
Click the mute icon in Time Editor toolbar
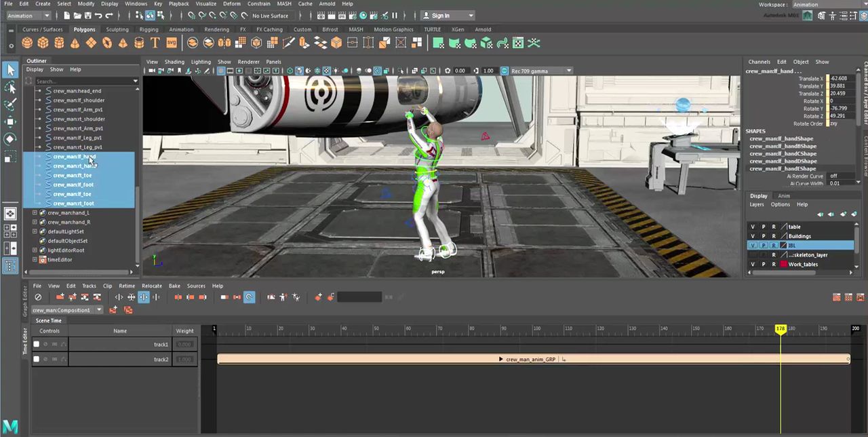click(38, 297)
